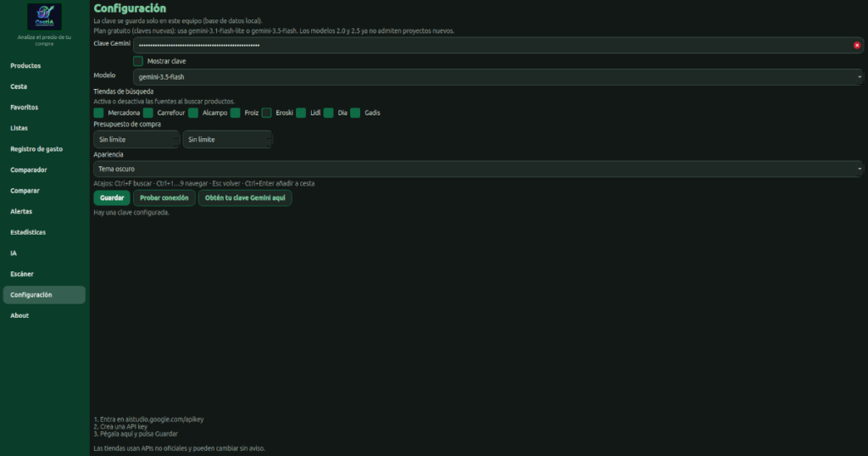868x456 pixels.
Task: Toggle the Mercadona store checkbox
Action: pyautogui.click(x=98, y=113)
